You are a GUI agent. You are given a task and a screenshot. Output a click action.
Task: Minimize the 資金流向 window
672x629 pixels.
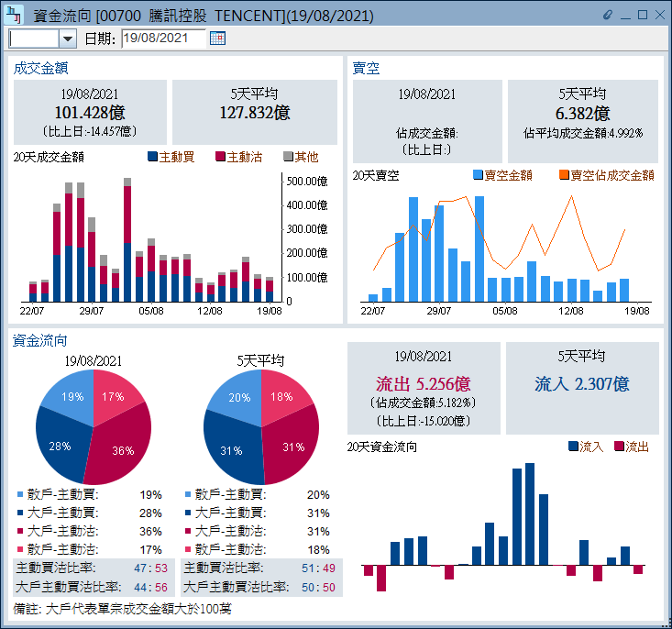click(x=625, y=15)
